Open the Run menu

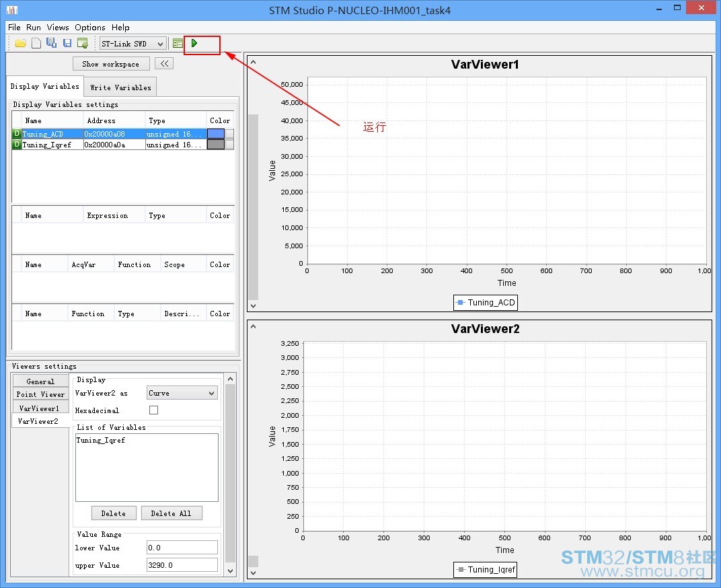point(34,27)
